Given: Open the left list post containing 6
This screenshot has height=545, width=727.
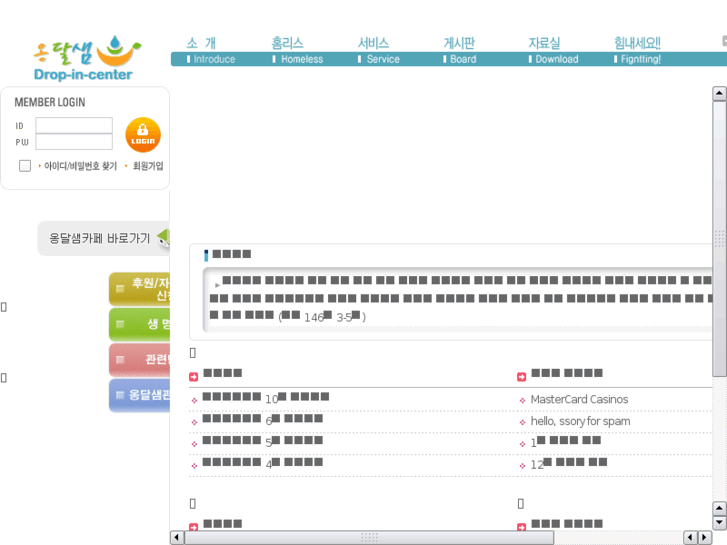Looking at the screenshot, I should click(262, 419).
